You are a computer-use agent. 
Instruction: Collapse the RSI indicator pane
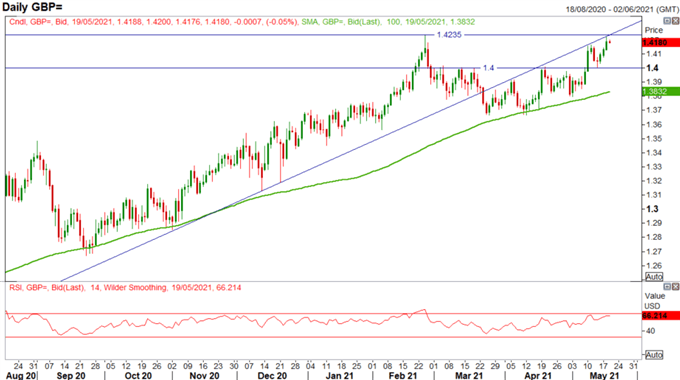tap(667, 287)
